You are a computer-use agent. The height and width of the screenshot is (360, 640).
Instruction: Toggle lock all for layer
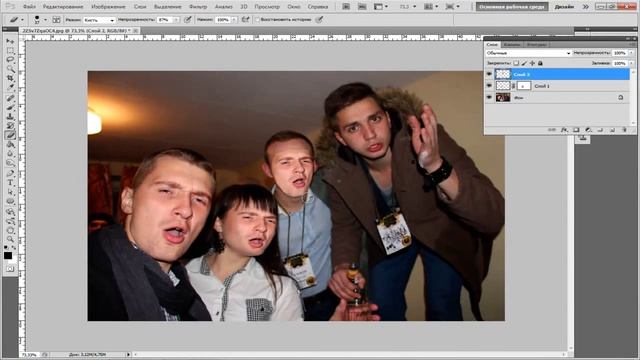540,63
